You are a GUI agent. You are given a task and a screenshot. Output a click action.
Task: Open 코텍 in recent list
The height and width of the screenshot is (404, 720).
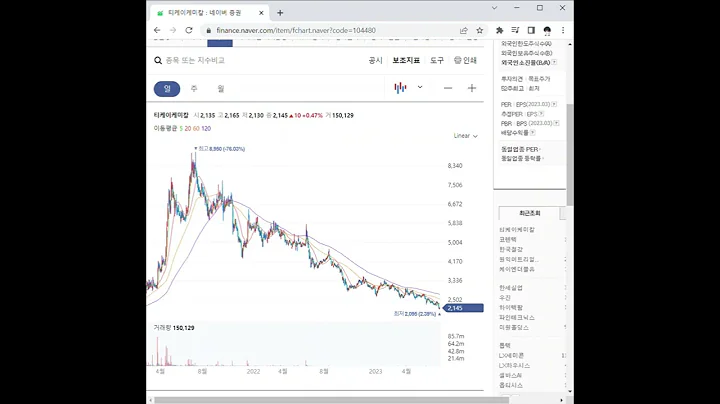tap(508, 240)
